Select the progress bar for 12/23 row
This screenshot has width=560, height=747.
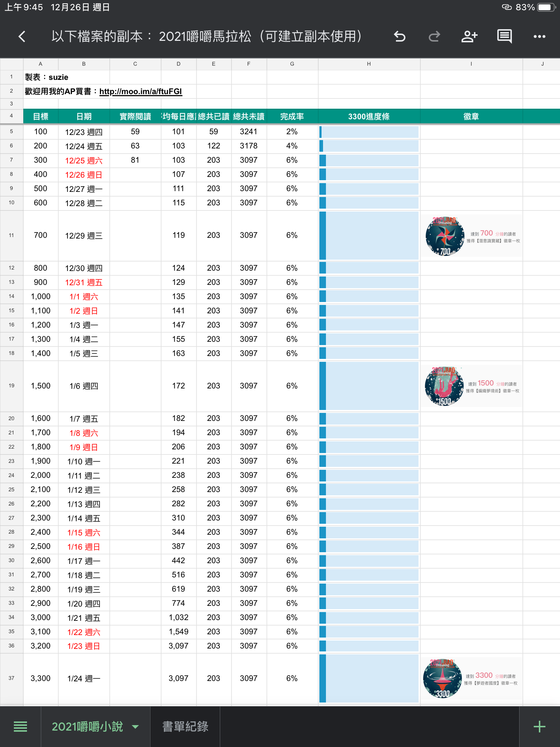pos(369,132)
